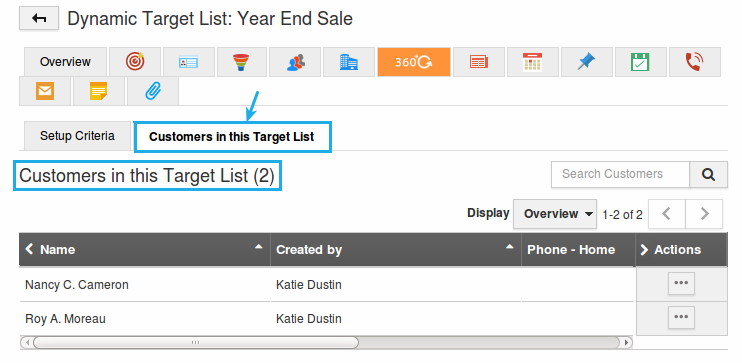
Task: Click the Search Customers input field
Action: [x=620, y=174]
